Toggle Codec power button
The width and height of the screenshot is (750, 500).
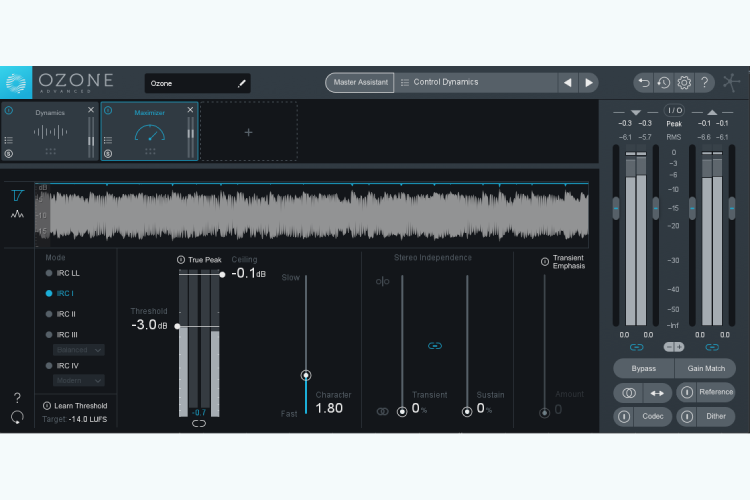tap(624, 417)
